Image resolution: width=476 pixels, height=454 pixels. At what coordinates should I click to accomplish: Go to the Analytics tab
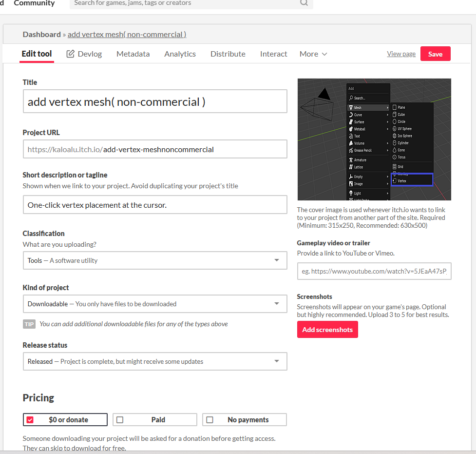tap(180, 54)
